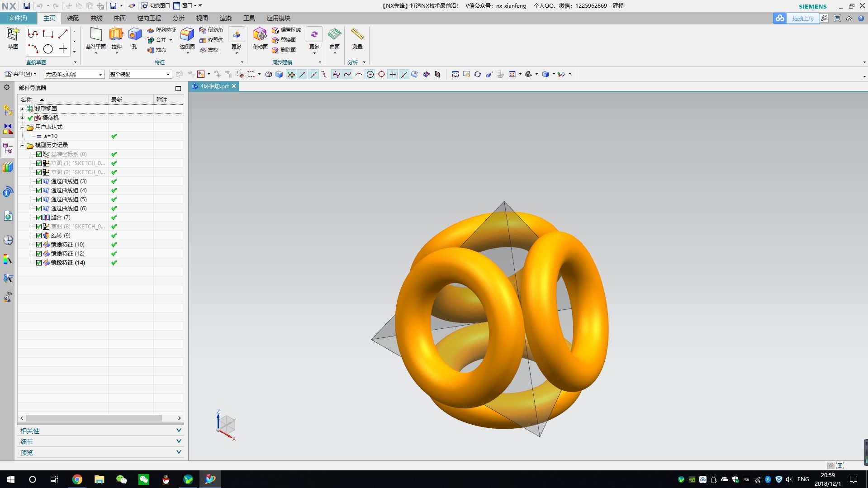Toggle checkbox for 镜像特征 (12)

(x=39, y=254)
